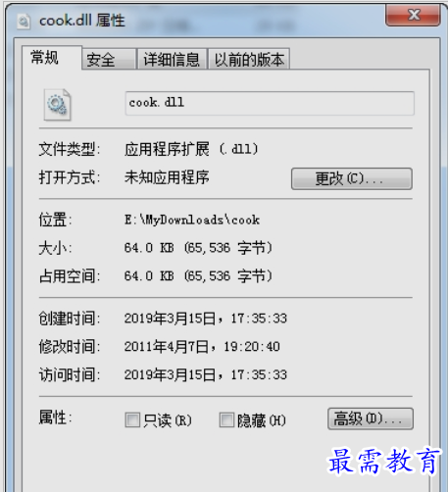This screenshot has width=448, height=492.
Task: Select the 以前的版本 tab
Action: tap(249, 60)
